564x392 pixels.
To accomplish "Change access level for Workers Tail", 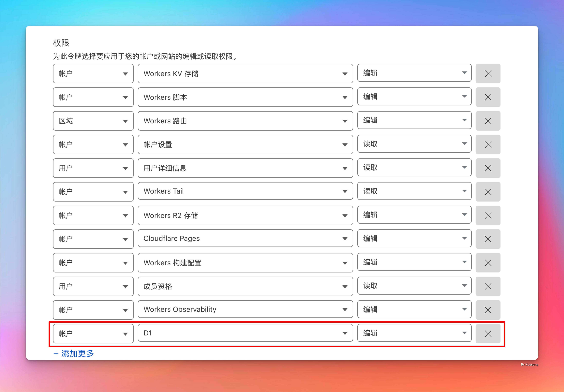I will [414, 191].
